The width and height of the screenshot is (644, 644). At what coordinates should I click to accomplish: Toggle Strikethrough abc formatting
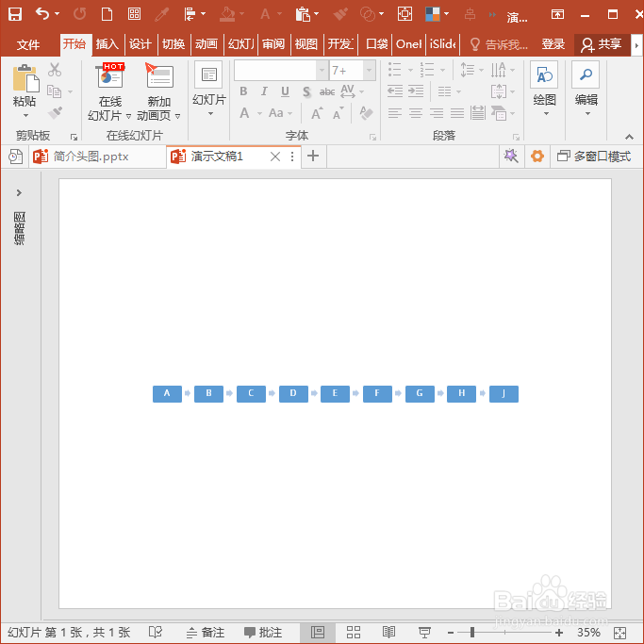pyautogui.click(x=327, y=91)
